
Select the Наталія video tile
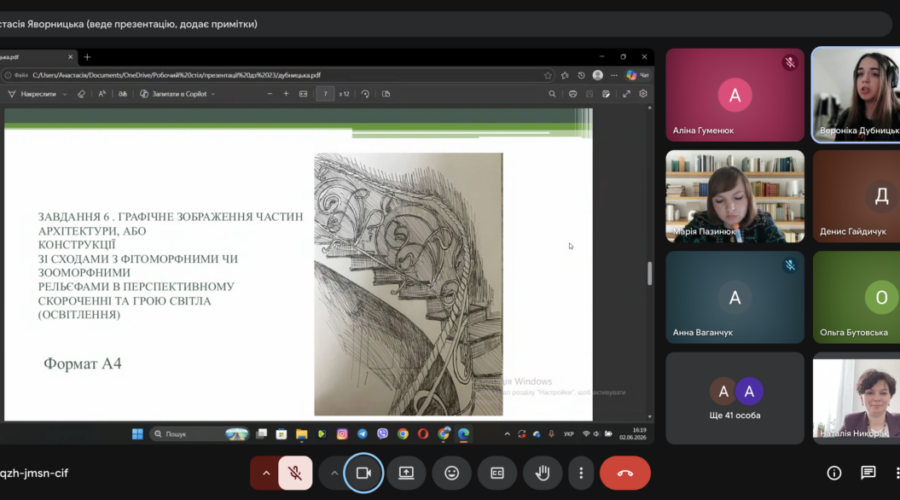point(856,398)
